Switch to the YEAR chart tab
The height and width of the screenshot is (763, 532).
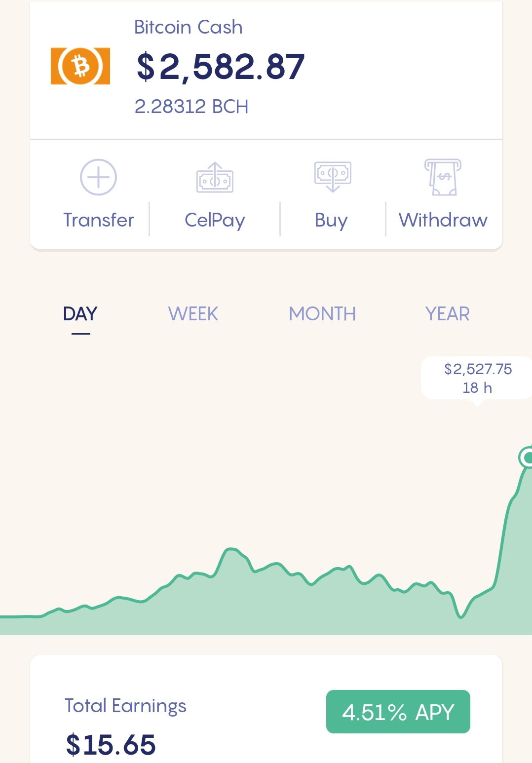point(448,314)
